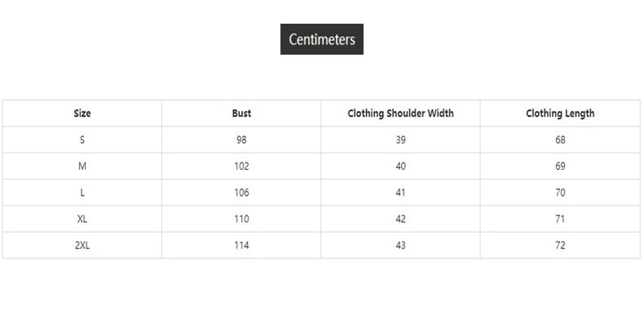The image size is (644, 311).
Task: Click the Centimeters button
Action: [321, 39]
